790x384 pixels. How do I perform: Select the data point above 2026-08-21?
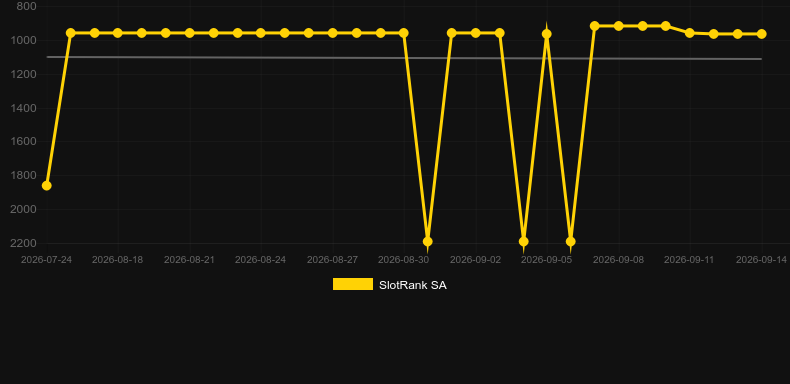pyautogui.click(x=189, y=33)
